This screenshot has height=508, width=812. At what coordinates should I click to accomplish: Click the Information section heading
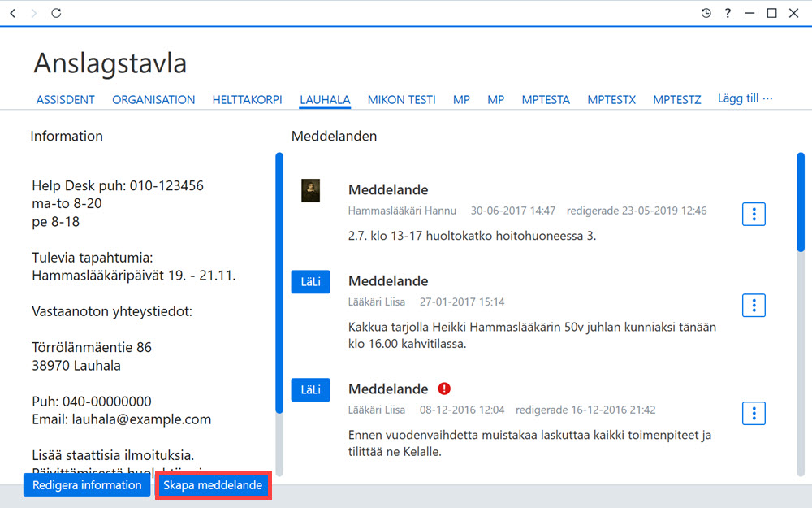point(67,137)
